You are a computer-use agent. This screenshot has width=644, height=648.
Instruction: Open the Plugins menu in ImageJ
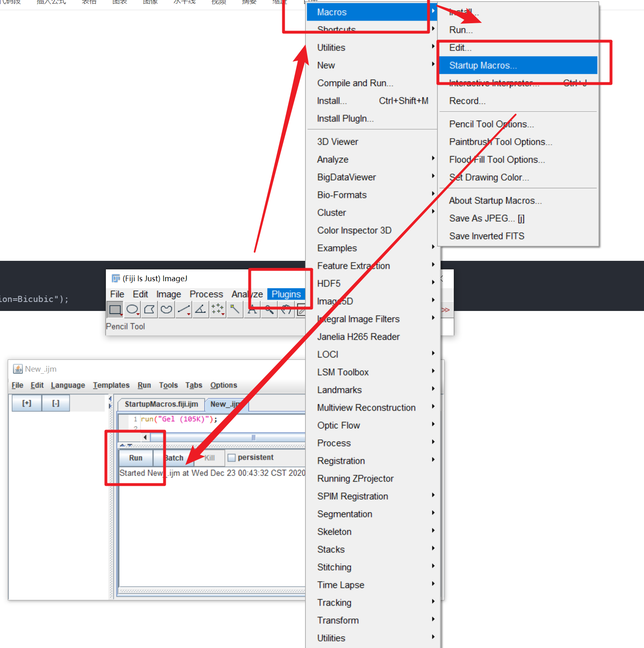[286, 294]
